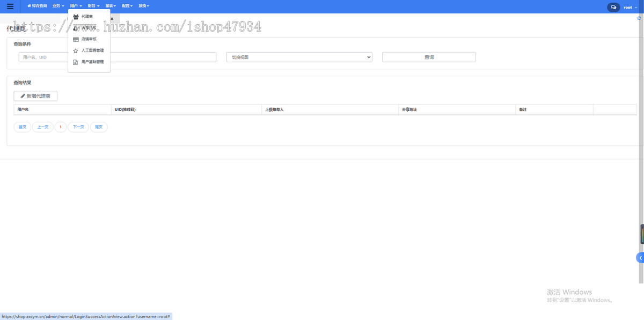This screenshot has width=644, height=320.
Task: Expand the 财务 menu
Action: coord(93,6)
